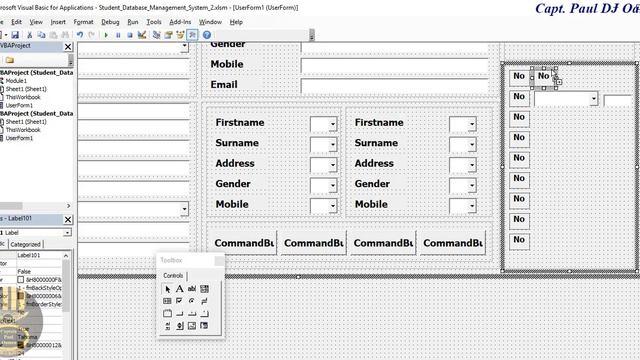Open the Firstname combo box in the right group
640x360 pixels.
(x=472, y=124)
